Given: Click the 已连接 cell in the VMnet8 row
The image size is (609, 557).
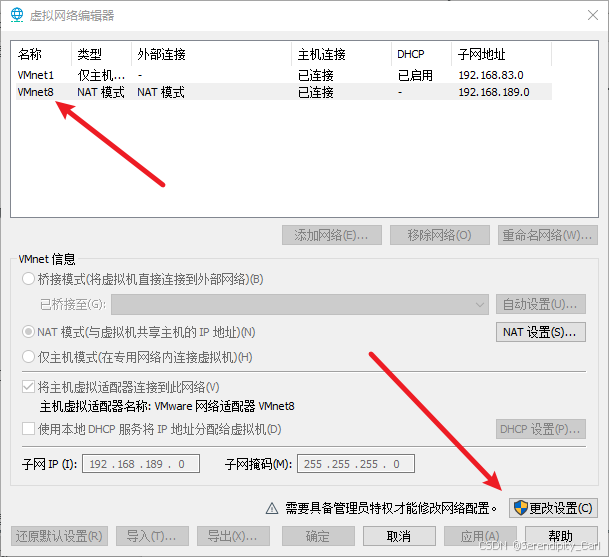Looking at the screenshot, I should (316, 92).
